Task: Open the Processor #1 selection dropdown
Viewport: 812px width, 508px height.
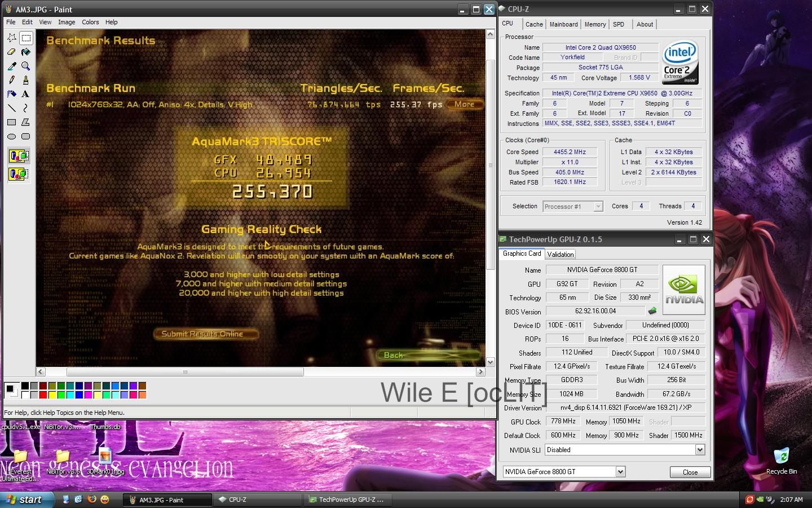Action: click(573, 207)
